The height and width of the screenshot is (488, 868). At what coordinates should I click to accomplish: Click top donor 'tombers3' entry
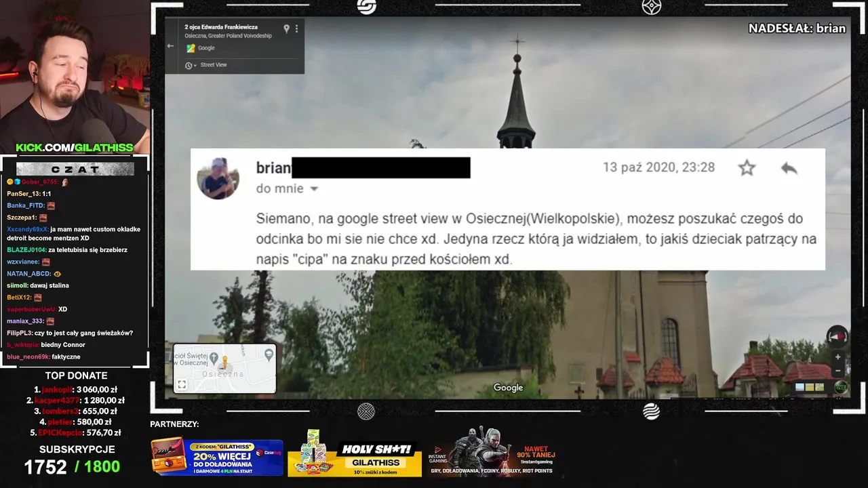pos(75,411)
